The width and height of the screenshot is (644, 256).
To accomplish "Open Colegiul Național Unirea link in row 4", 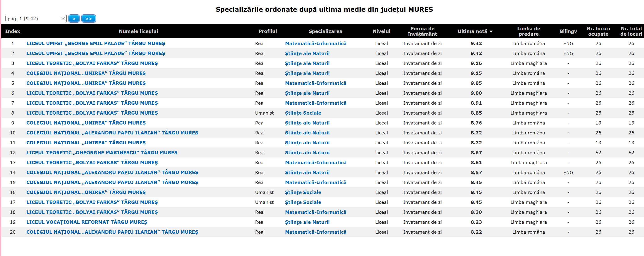I will click(x=86, y=73).
